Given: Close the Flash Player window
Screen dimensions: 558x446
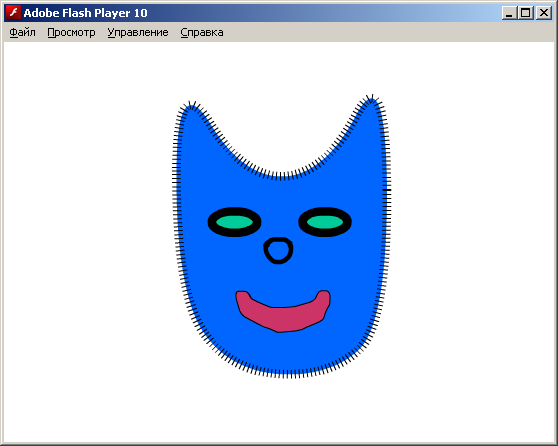Looking at the screenshot, I should pos(544,13).
